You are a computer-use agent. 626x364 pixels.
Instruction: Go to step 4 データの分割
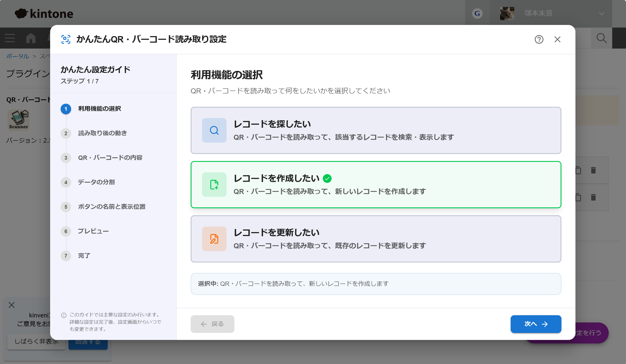coord(88,182)
